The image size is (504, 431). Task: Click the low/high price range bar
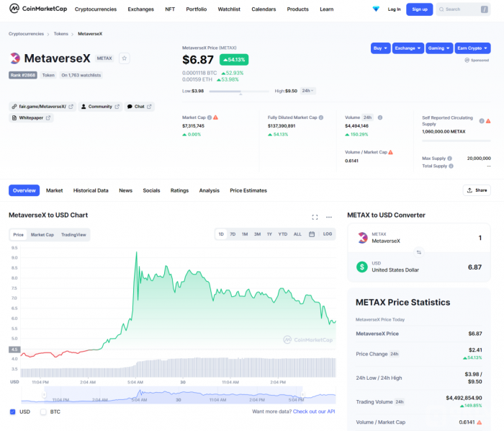coord(239,92)
